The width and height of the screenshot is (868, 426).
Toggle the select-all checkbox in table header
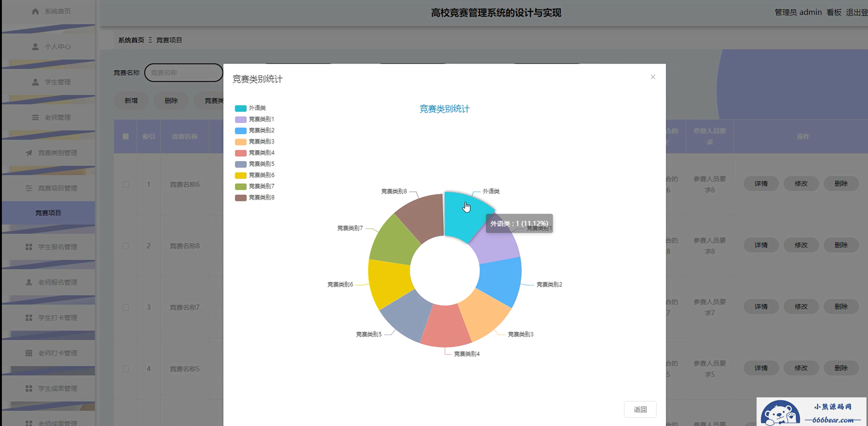point(125,136)
